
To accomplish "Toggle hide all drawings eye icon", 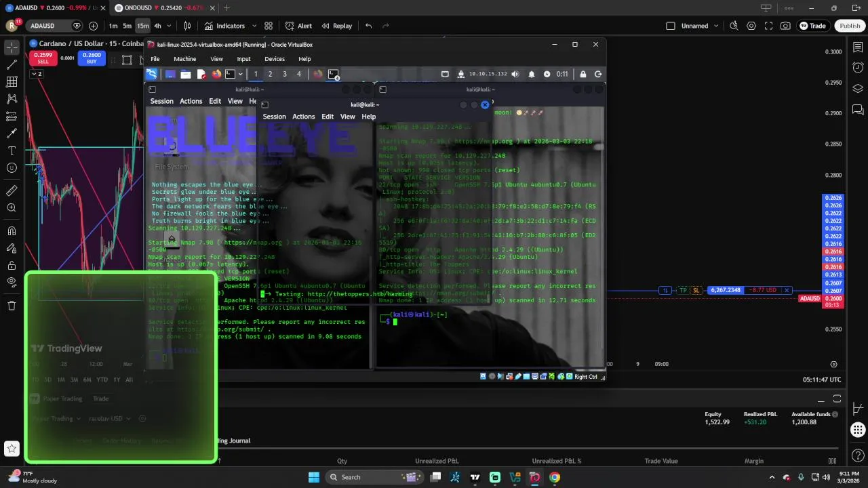I will pyautogui.click(x=12, y=282).
